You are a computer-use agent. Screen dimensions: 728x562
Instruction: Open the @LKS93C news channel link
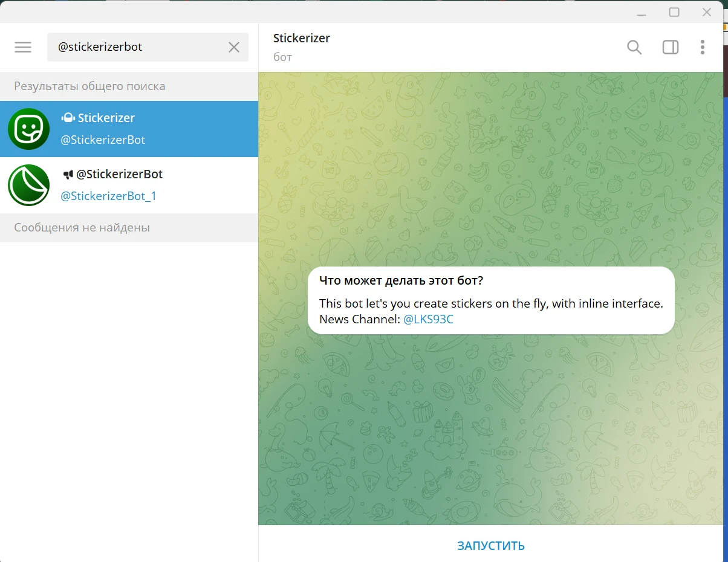(428, 319)
